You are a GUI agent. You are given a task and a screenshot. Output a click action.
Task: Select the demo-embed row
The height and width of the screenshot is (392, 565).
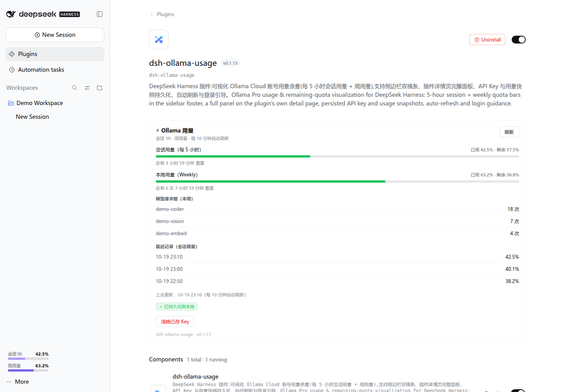coord(337,234)
